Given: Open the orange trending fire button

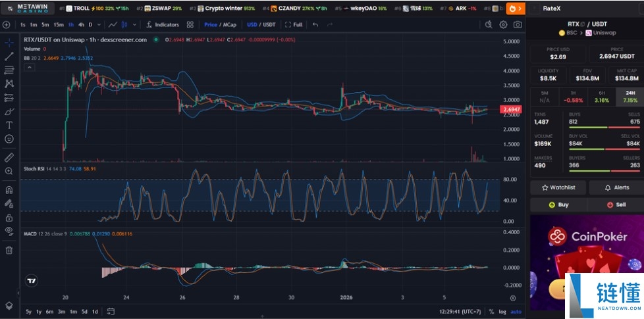Looking at the screenshot, I should tap(516, 8).
